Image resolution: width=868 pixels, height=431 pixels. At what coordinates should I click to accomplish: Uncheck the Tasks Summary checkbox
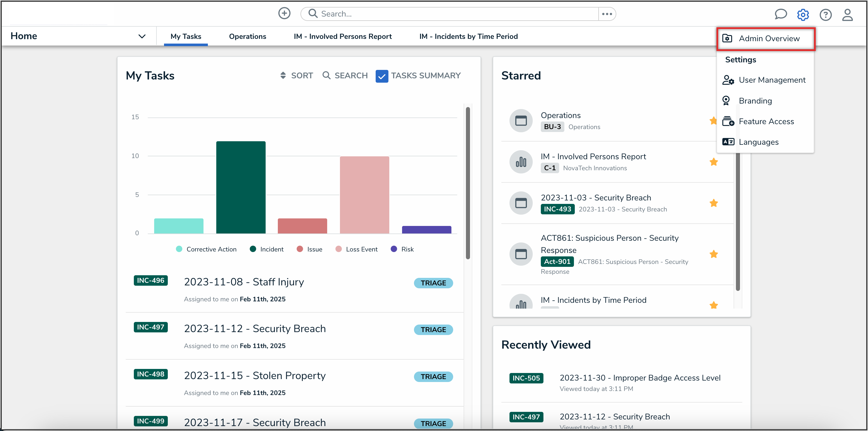pyautogui.click(x=382, y=76)
